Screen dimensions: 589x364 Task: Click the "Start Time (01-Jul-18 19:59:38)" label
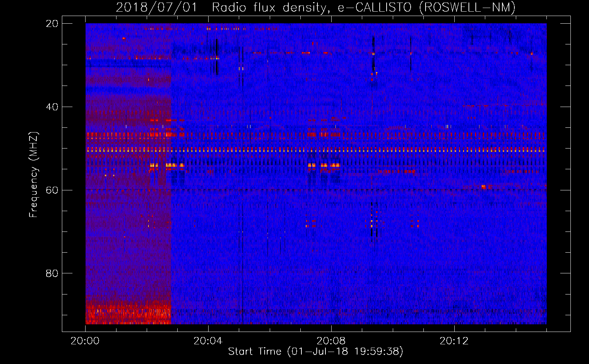pyautogui.click(x=316, y=352)
